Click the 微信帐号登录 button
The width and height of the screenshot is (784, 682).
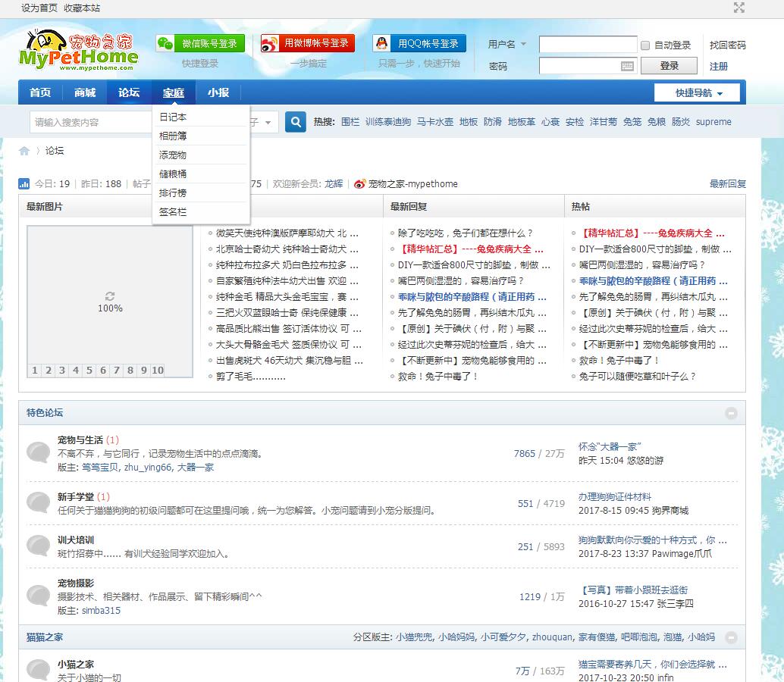coord(200,43)
